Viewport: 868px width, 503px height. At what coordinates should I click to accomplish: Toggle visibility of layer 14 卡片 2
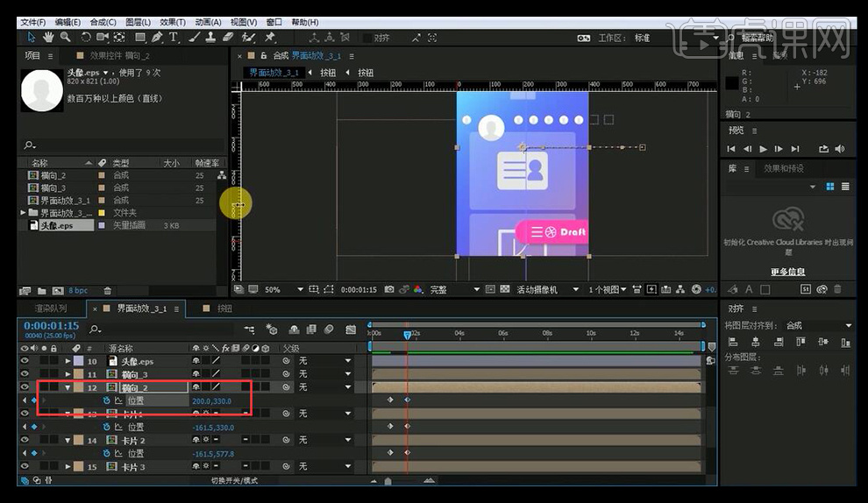click(25, 440)
